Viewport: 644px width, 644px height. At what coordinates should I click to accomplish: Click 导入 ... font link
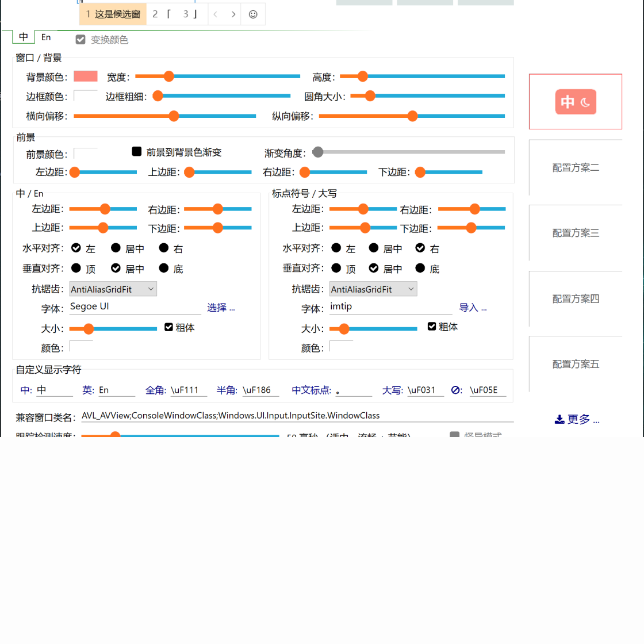473,308
